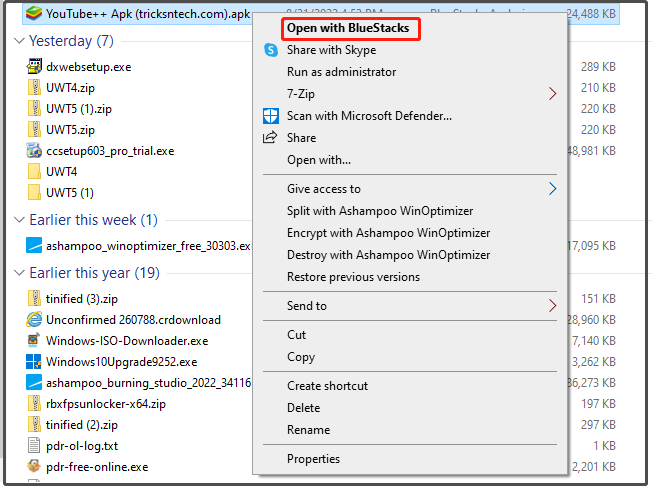Screen dimensions: 652x487
Task: Click the ashampoo_burning_studio_2022 file icon
Action: coord(34,382)
